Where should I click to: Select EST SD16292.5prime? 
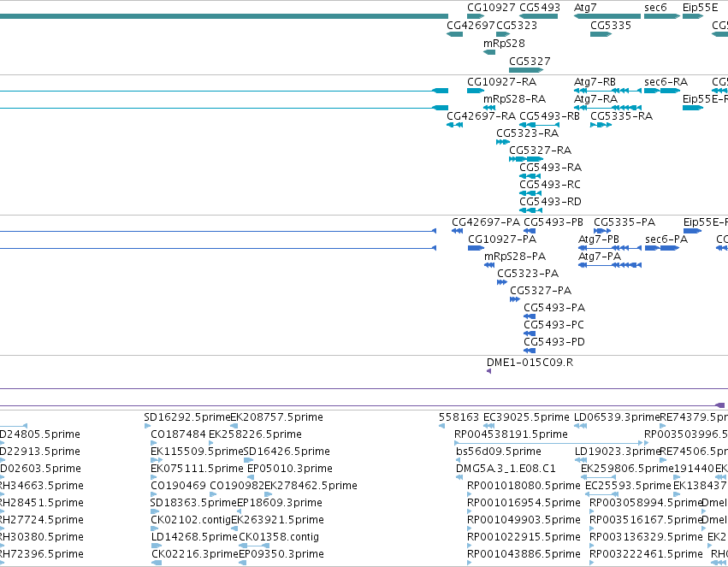[187, 417]
